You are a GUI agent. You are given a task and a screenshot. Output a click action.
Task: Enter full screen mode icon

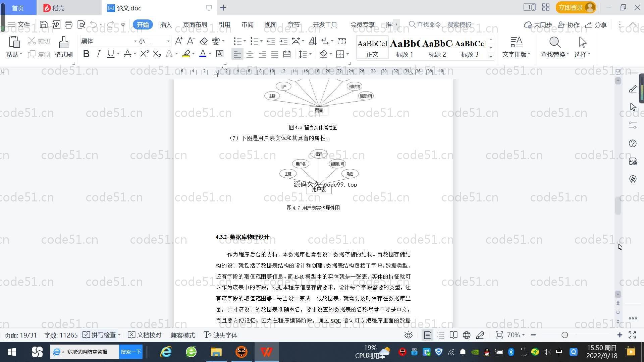(x=632, y=335)
